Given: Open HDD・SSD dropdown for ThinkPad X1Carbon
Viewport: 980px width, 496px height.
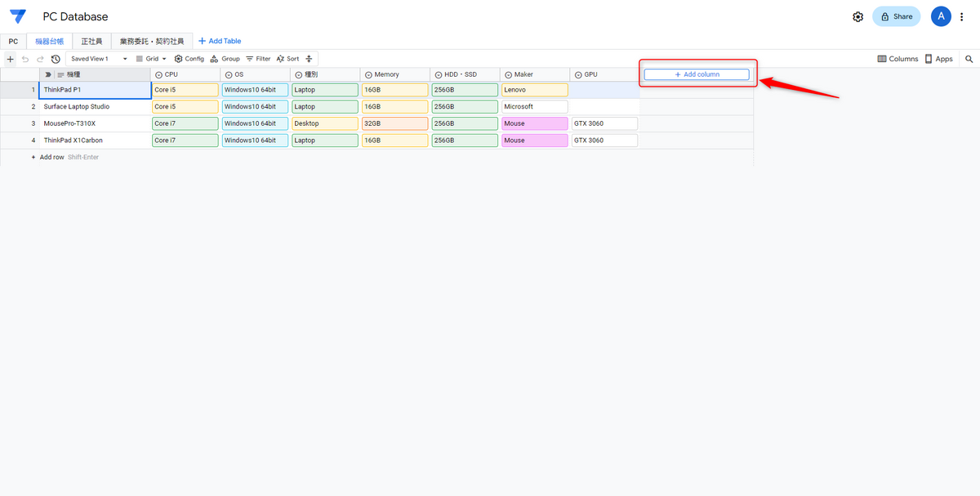Looking at the screenshot, I should point(465,141).
